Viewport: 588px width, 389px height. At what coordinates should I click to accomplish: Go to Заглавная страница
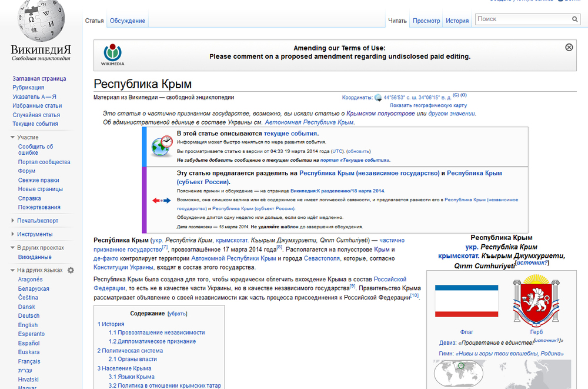39,78
